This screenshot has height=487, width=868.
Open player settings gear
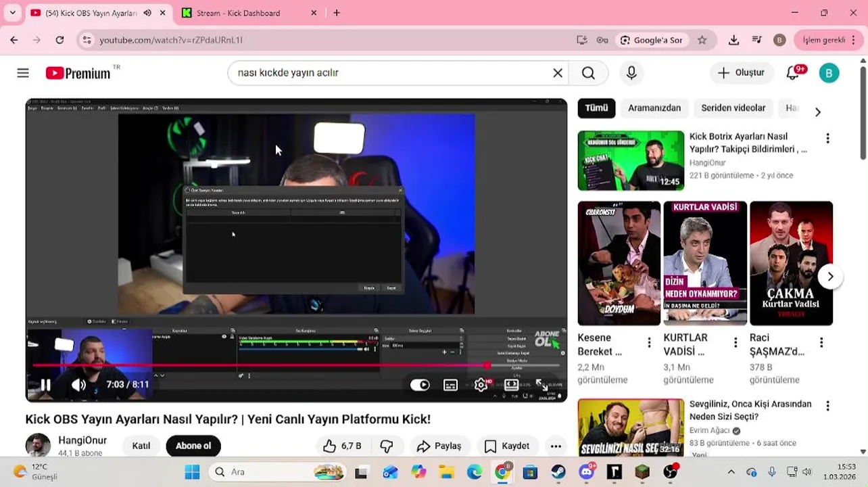point(481,385)
